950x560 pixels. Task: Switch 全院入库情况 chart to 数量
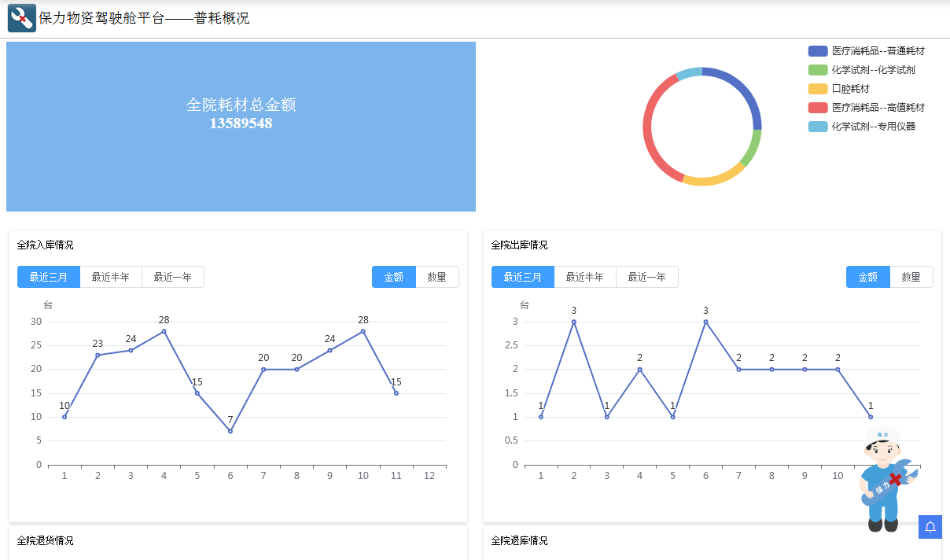click(x=437, y=277)
